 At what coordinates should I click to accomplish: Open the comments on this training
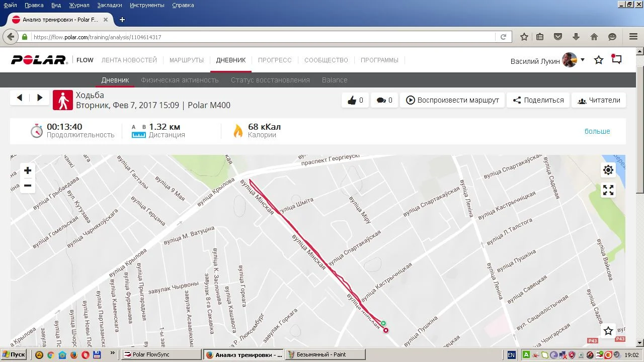point(384,100)
